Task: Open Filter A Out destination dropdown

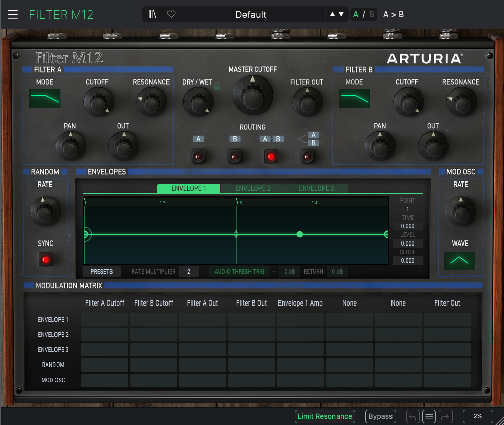Action: tap(202, 303)
